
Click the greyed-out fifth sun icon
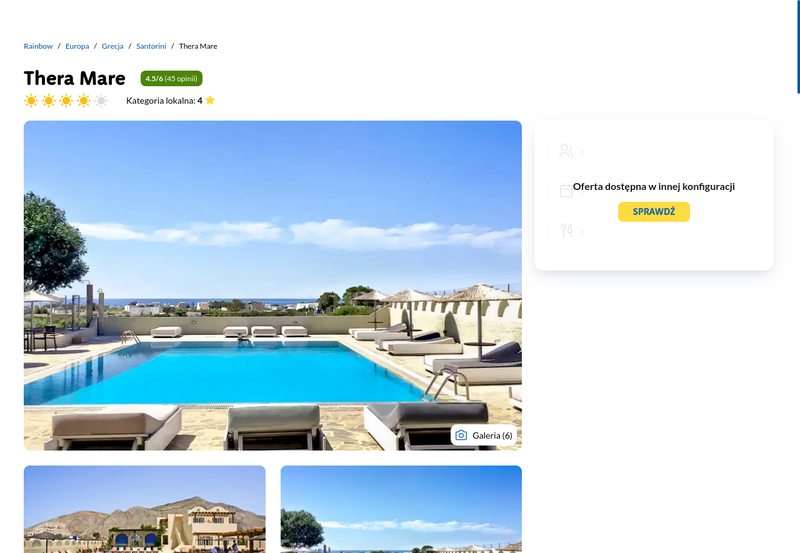tap(102, 100)
